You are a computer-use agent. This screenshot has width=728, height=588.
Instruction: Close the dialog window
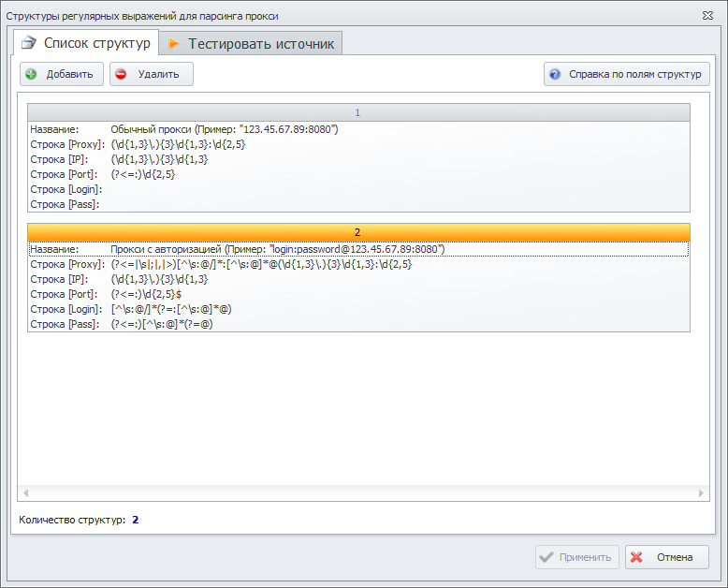707,16
